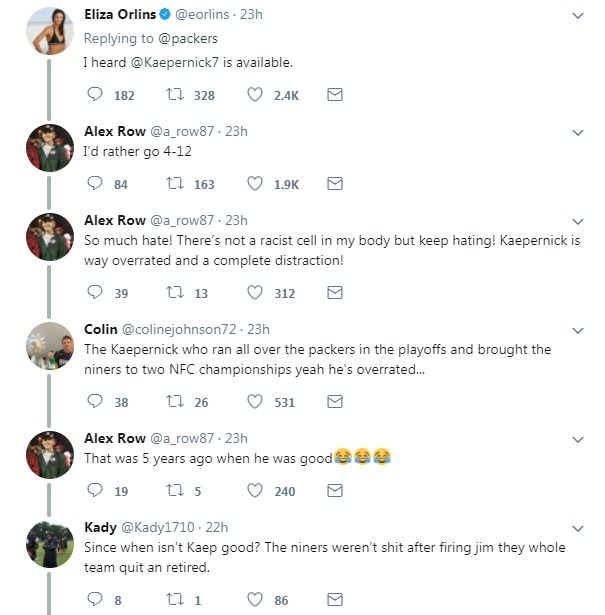The width and height of the screenshot is (605, 615).
Task: Expand the menu chevron on Colin's tweet
Action: click(x=577, y=330)
